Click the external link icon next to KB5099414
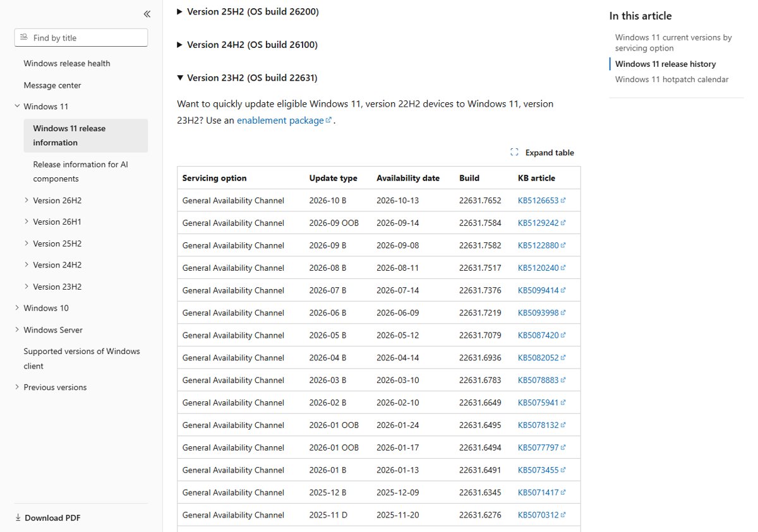 tap(563, 290)
